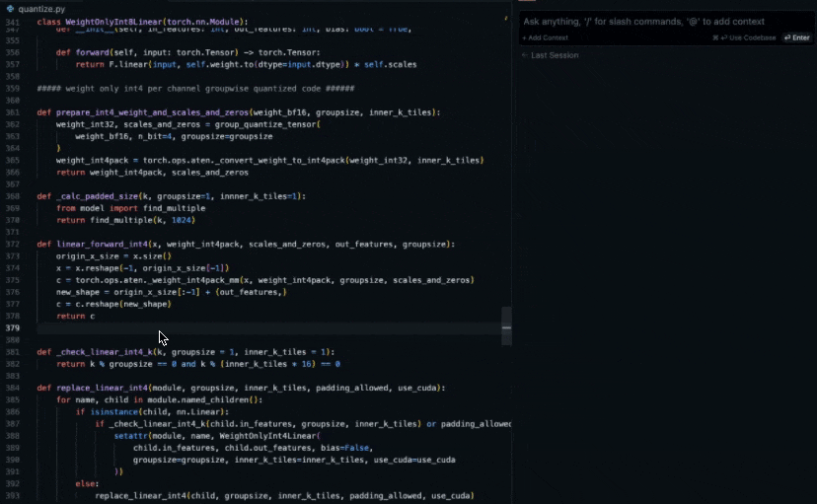The height and width of the screenshot is (504, 817).
Task: Click the 'Use Codebase' option
Action: pyautogui.click(x=746, y=37)
